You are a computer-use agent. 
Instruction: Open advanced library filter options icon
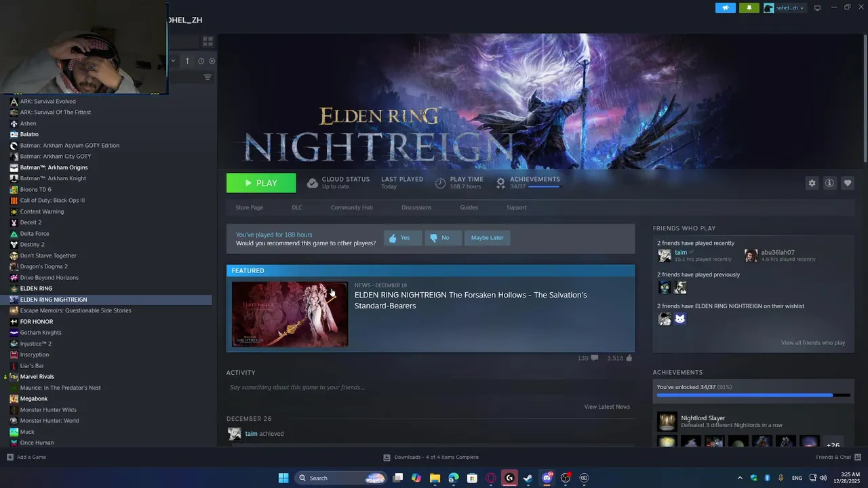tap(208, 77)
